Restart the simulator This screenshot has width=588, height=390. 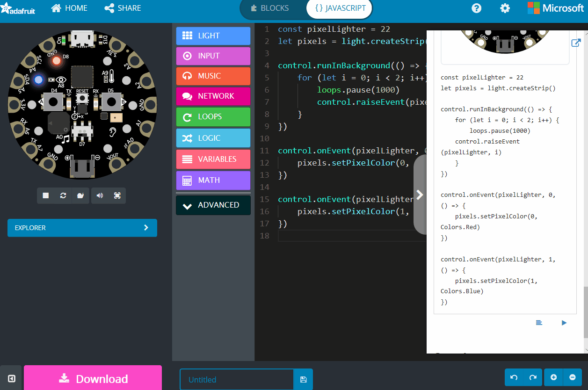pos(63,195)
